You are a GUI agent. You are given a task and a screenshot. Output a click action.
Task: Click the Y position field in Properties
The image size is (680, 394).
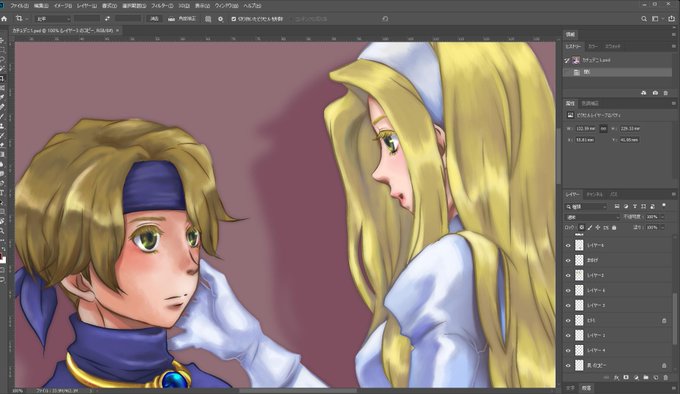point(629,140)
